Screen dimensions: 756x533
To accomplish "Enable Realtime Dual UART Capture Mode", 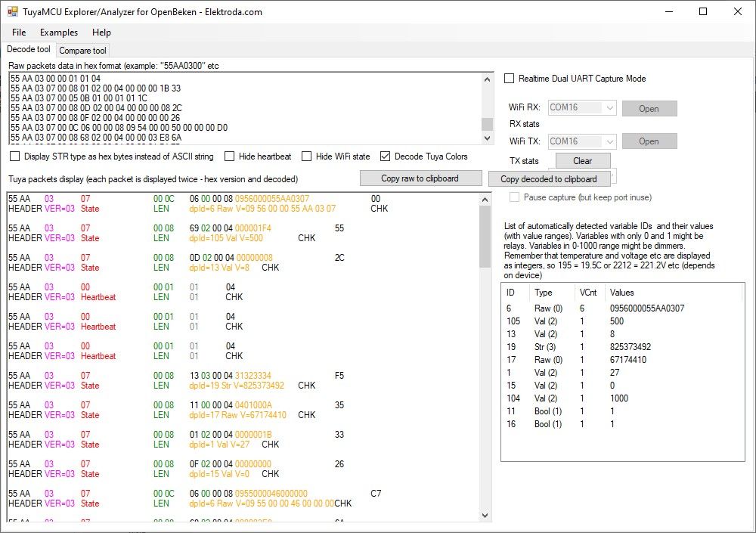I will 509,78.
